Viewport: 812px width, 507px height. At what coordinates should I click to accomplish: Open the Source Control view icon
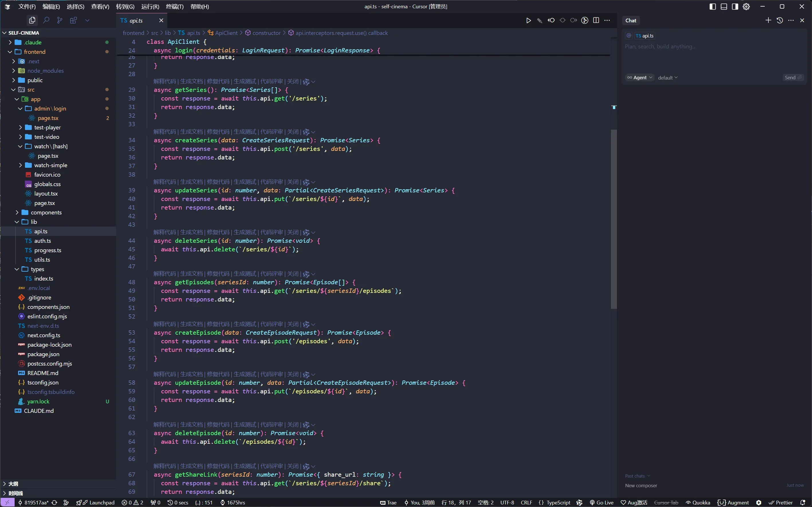click(x=60, y=20)
